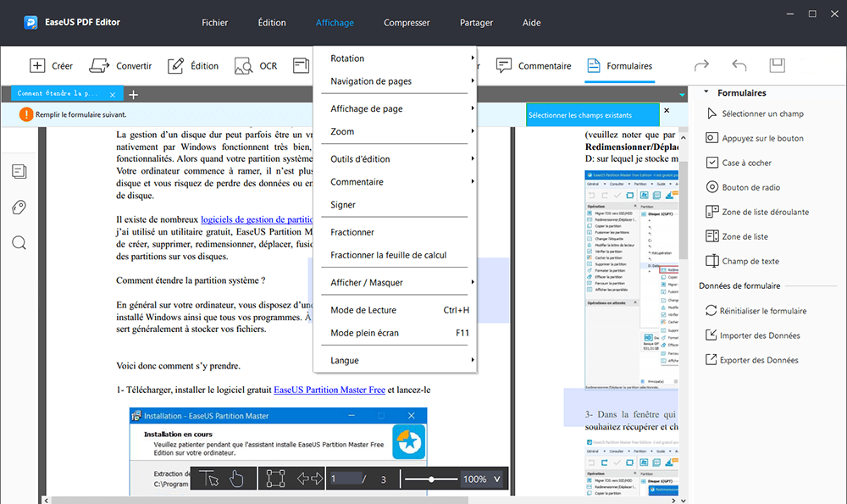Image resolution: width=847 pixels, height=504 pixels.
Task: Choose Mode plein écran
Action: [x=395, y=333]
